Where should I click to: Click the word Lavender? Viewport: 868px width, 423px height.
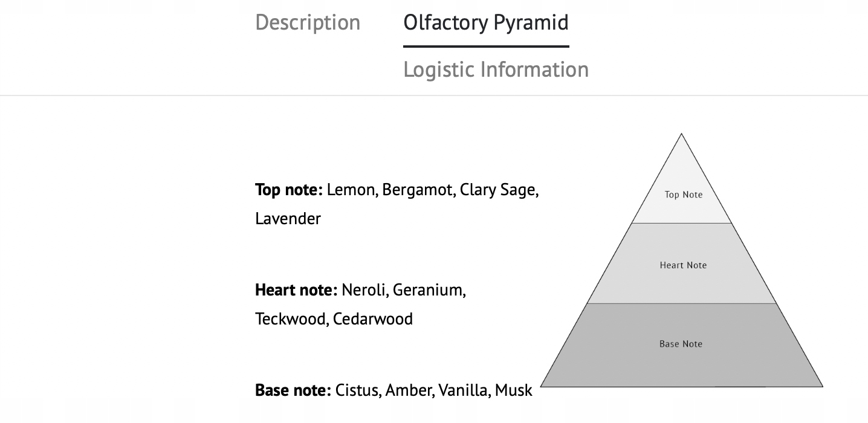coord(288,218)
